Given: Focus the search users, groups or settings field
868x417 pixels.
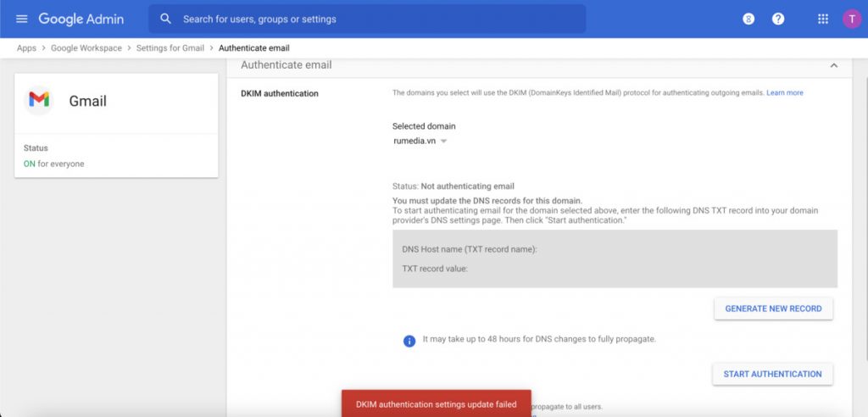Looking at the screenshot, I should [x=373, y=19].
